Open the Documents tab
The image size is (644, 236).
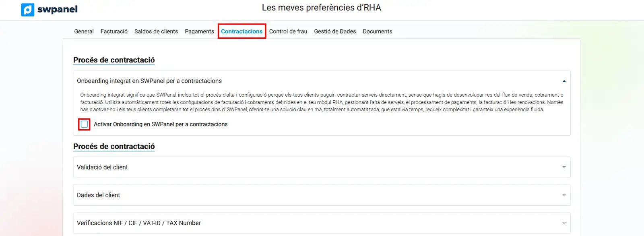coord(377,31)
